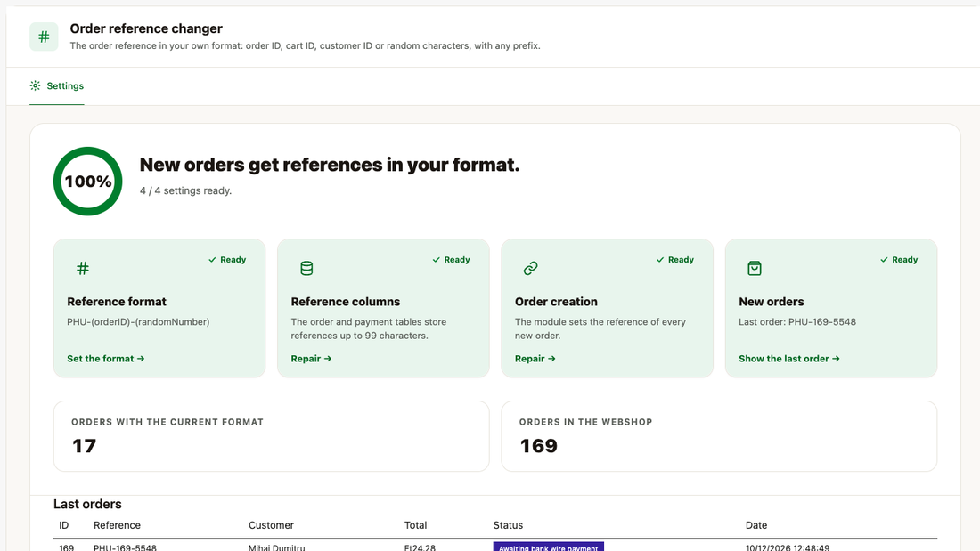Viewport: 980px width, 551px height.
Task: Click 'Orders with the current format' label
Action: [x=167, y=422]
